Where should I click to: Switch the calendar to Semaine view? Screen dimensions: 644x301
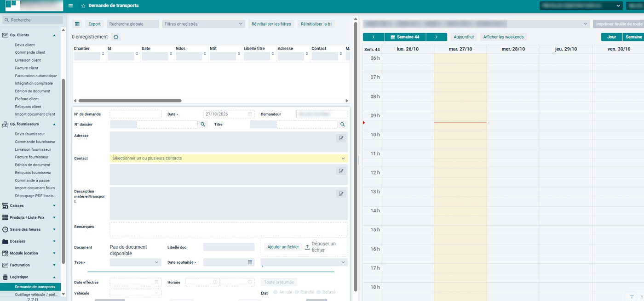[x=633, y=37]
